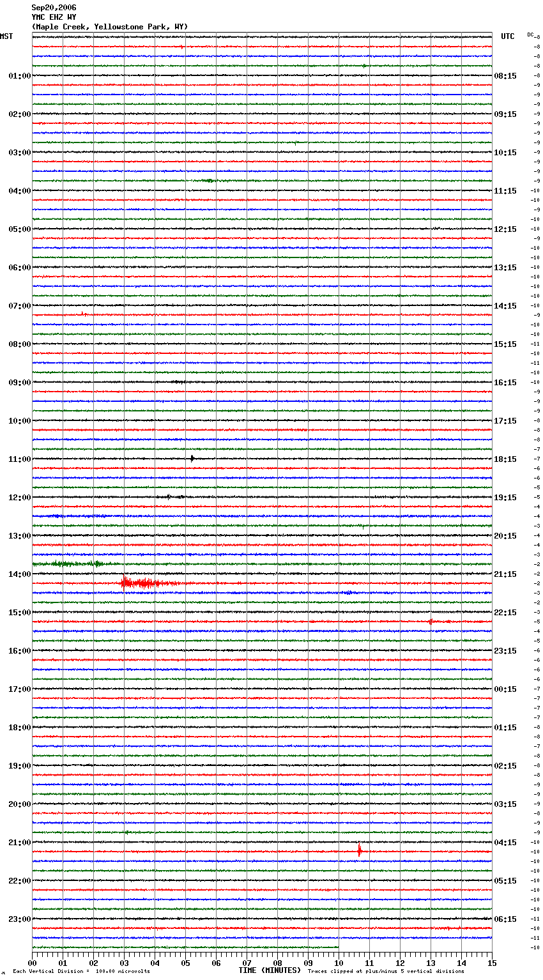Click minute tick label '00' on the bottom axis
Image resolution: width=543 pixels, height=980 pixels.
32,963
